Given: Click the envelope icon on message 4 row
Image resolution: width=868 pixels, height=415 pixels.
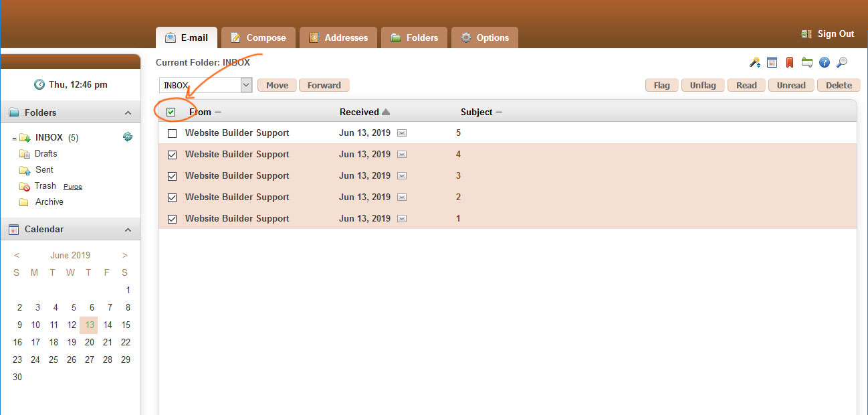Looking at the screenshot, I should tap(402, 155).
